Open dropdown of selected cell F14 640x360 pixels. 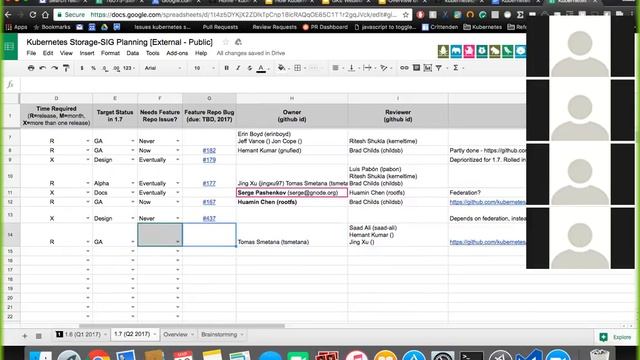click(178, 242)
